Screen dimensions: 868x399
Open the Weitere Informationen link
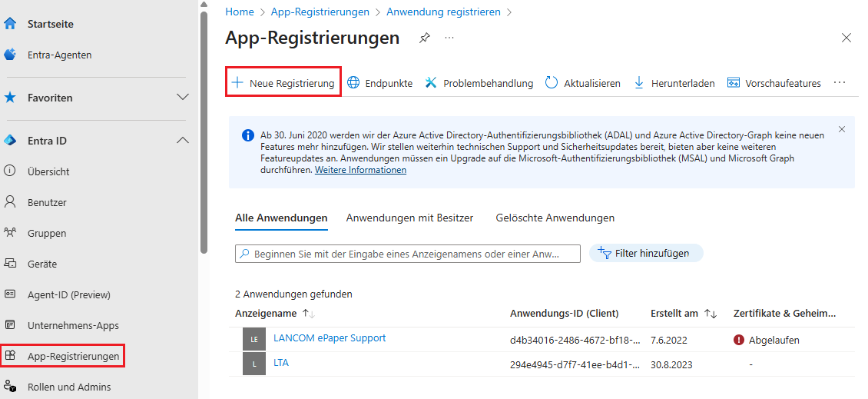point(360,170)
